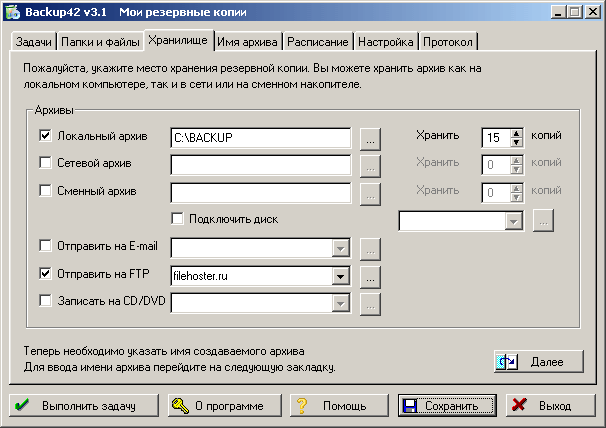This screenshot has height=428, width=606.
Task: Switch to the Расписание tab
Action: [x=321, y=43]
